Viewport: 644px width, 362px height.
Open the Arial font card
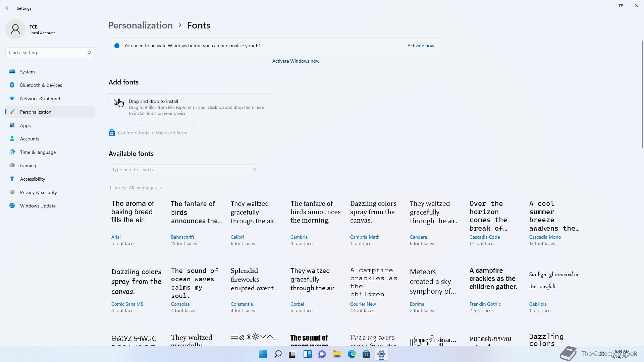(x=136, y=223)
